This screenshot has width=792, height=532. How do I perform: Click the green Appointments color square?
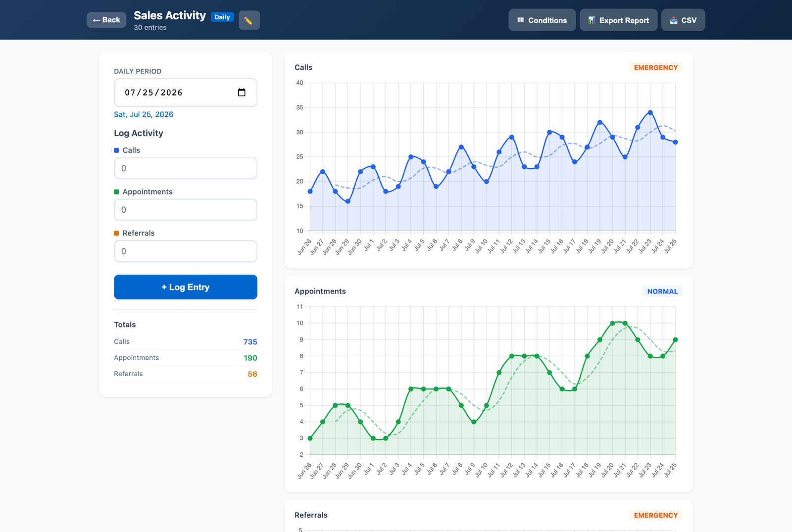pos(116,192)
